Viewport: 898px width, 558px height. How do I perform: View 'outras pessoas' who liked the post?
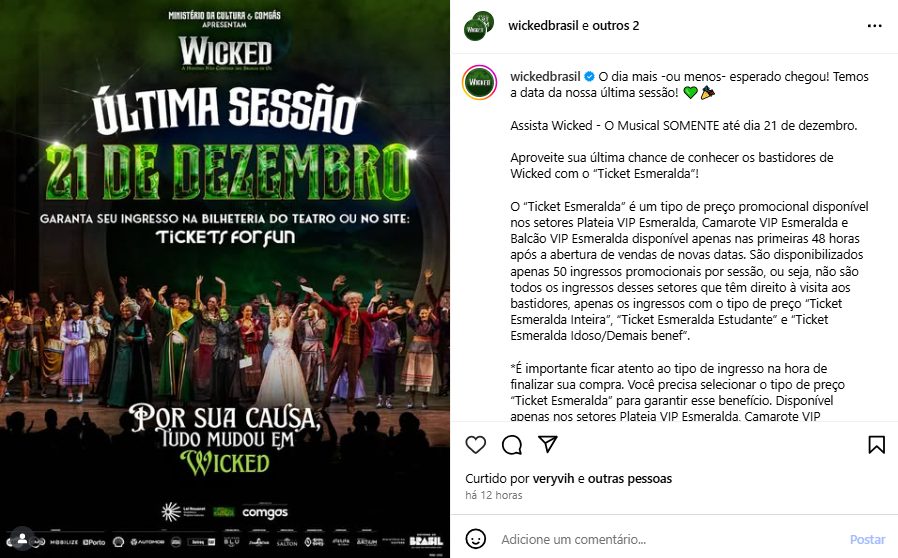pos(630,478)
